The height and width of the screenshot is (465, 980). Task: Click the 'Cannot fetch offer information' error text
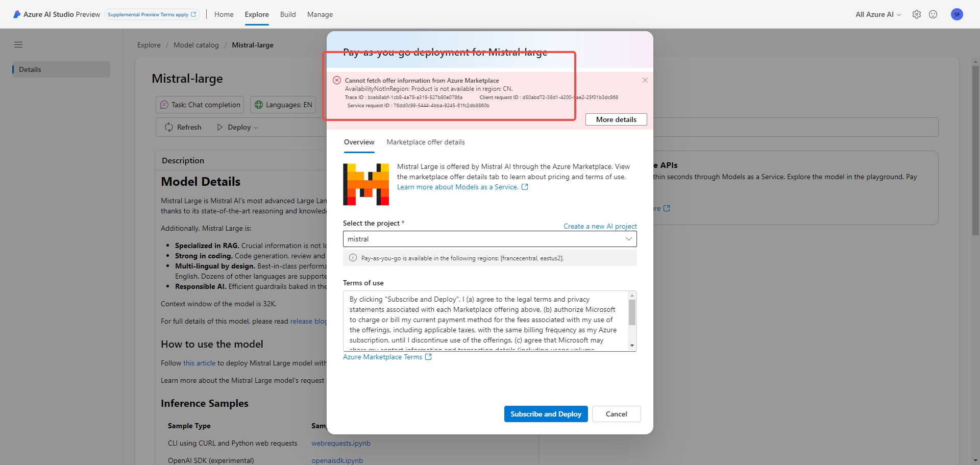click(x=422, y=80)
